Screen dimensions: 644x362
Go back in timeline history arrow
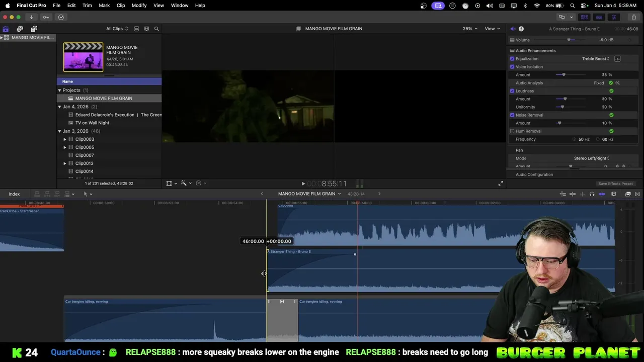(x=262, y=194)
